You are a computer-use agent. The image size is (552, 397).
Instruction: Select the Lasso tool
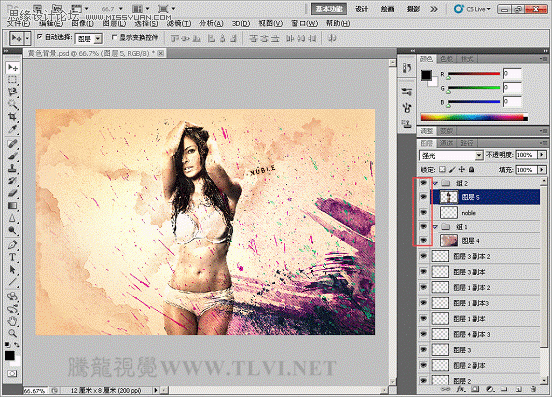pyautogui.click(x=13, y=92)
